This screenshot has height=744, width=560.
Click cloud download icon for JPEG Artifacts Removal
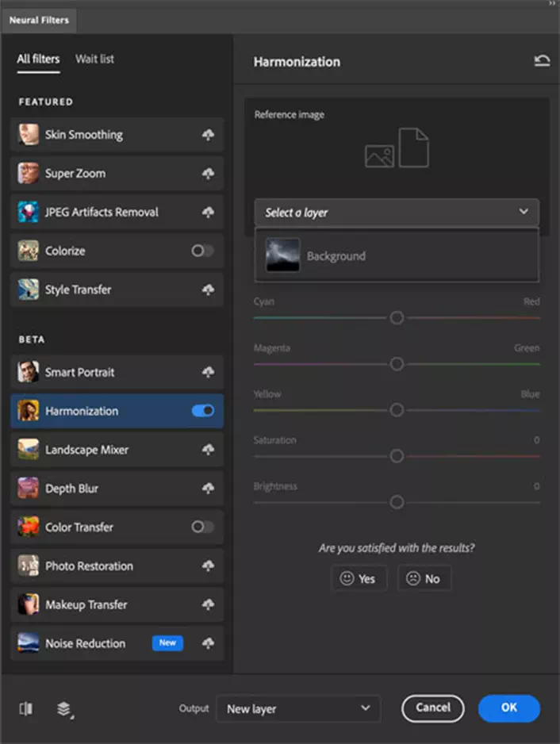coord(208,212)
